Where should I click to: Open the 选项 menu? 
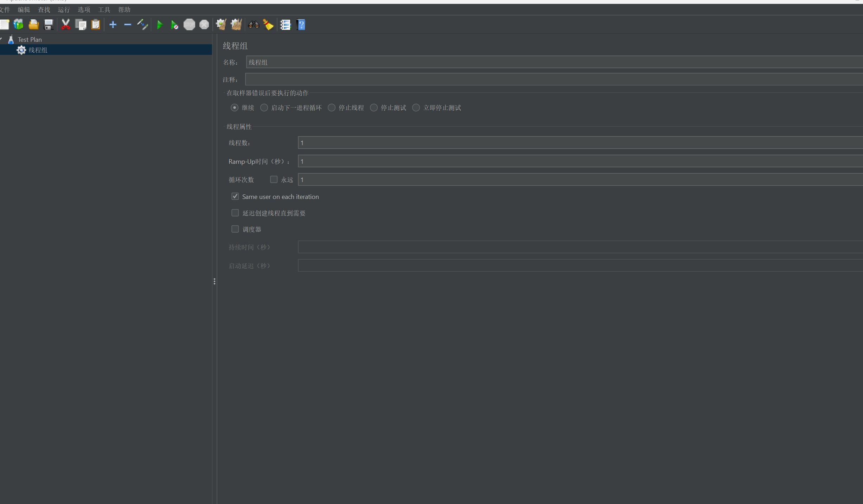coord(84,9)
